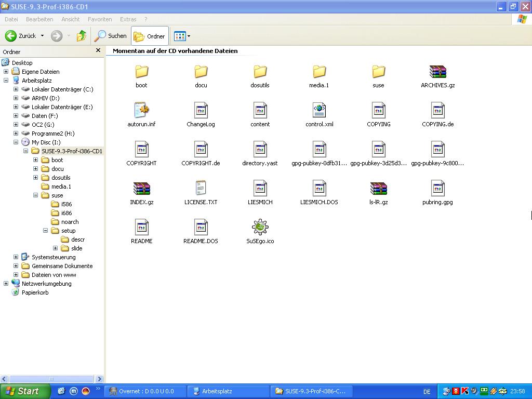Click the folder pane scroll left arrow

point(4,379)
